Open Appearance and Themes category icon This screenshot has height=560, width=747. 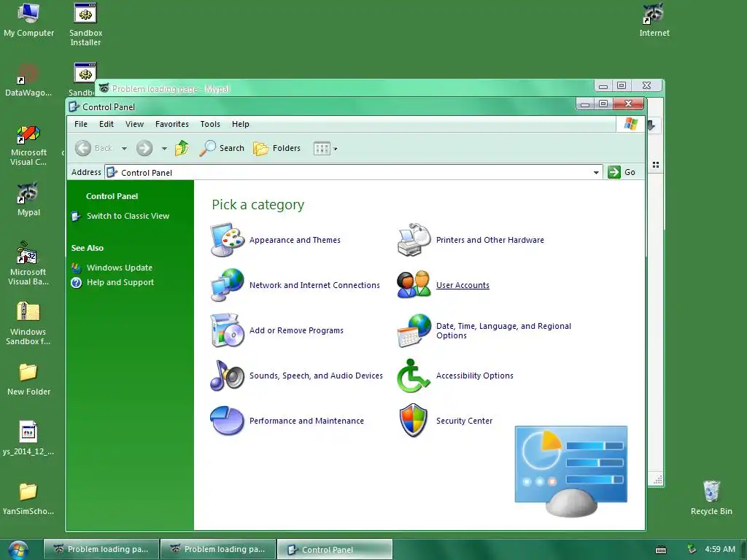click(228, 239)
